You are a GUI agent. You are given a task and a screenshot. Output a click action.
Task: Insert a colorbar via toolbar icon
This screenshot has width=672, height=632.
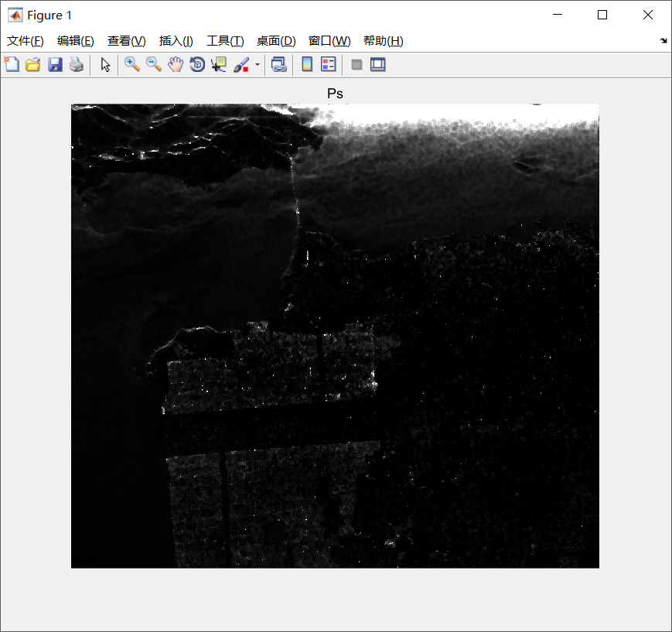click(x=307, y=64)
